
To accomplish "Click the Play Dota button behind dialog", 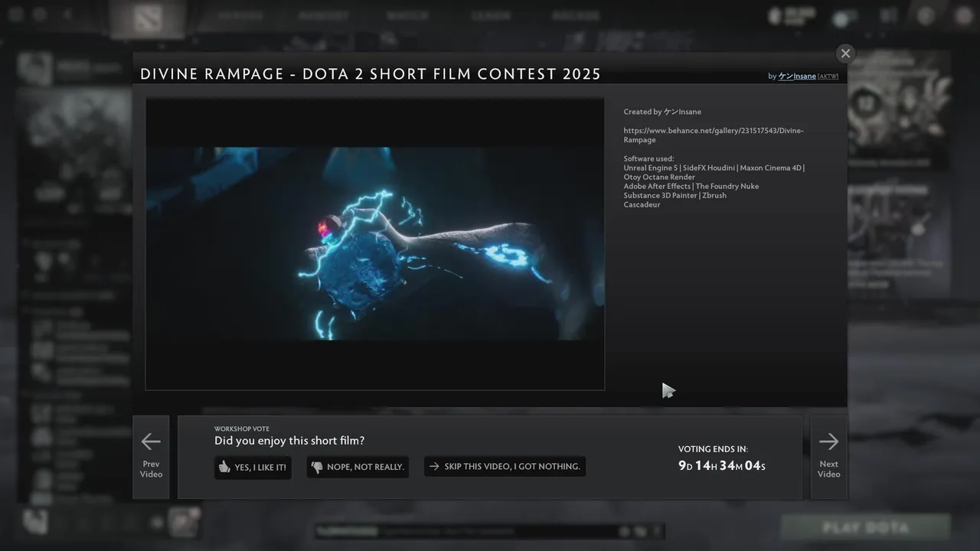I will tap(865, 527).
